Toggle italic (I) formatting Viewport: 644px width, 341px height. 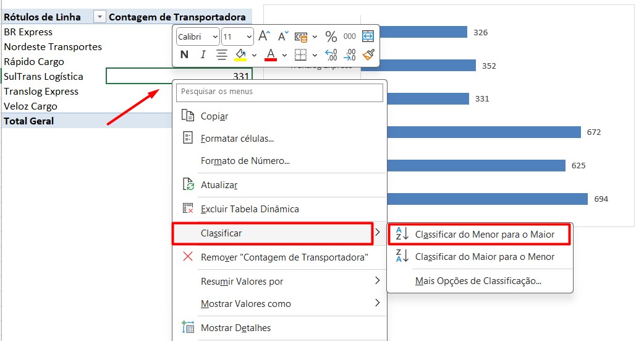tap(203, 54)
